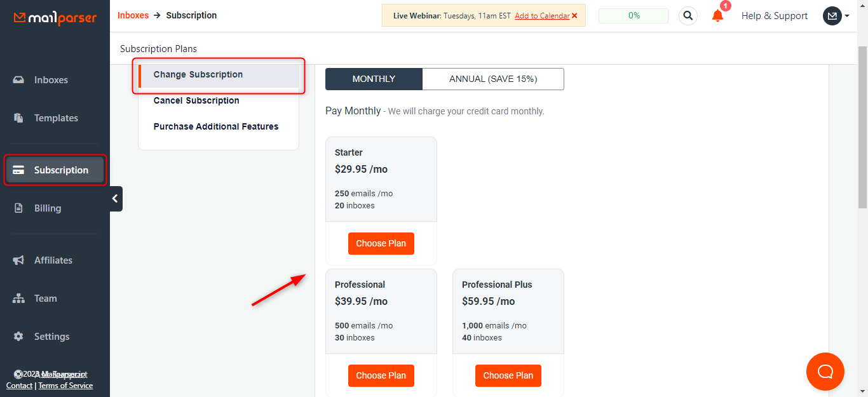
Task: Click the '250 emails /mo' text
Action: 363,194
